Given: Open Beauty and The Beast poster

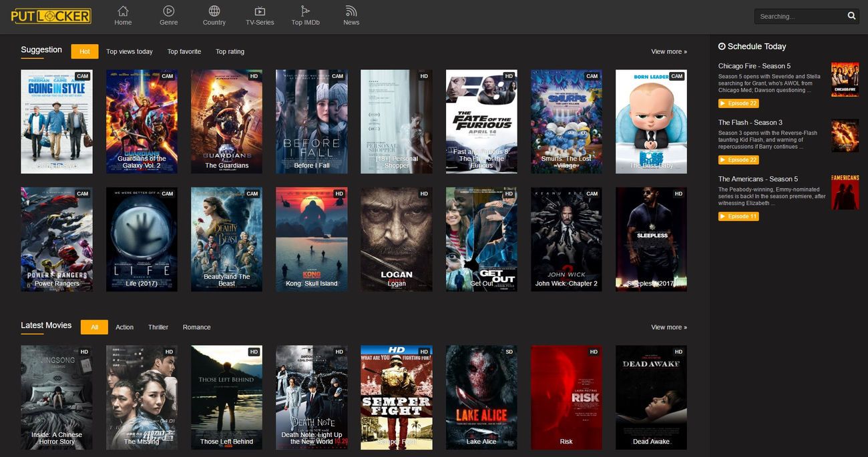Looking at the screenshot, I should pyautogui.click(x=226, y=239).
